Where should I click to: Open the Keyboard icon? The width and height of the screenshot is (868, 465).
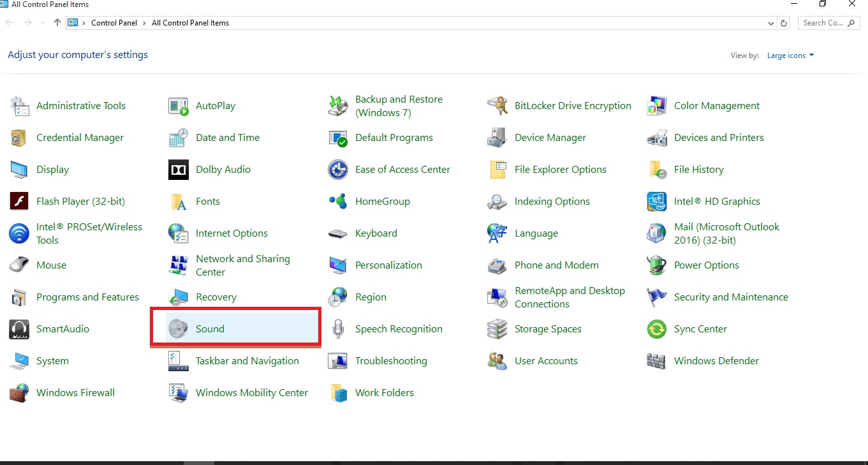pyautogui.click(x=338, y=233)
